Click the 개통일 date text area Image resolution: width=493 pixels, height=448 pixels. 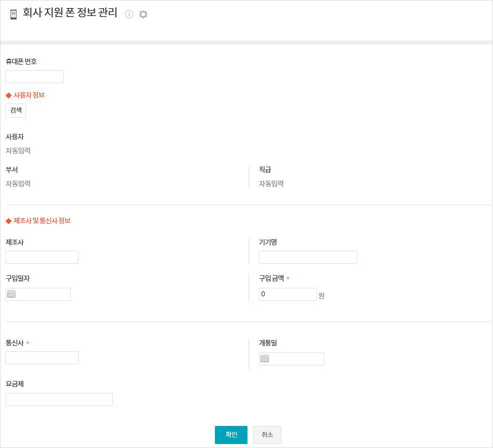click(297, 359)
